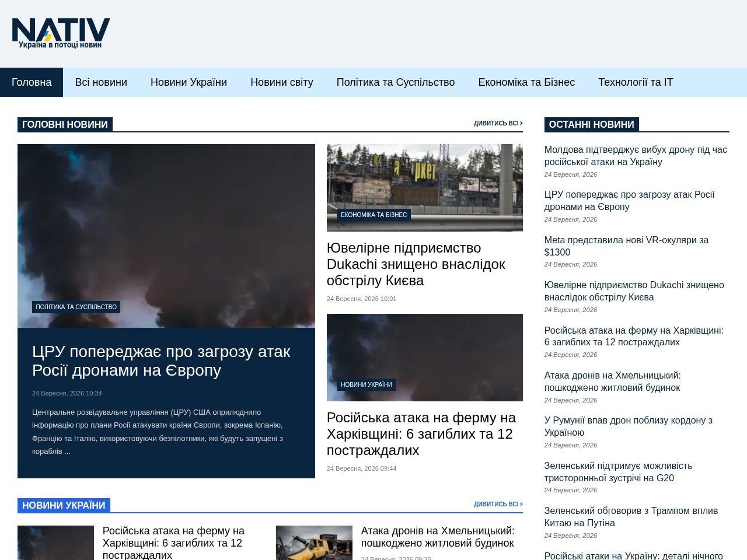Open sidebar link Російські атаки на Україну
The width and height of the screenshot is (747, 560).
[634, 555]
